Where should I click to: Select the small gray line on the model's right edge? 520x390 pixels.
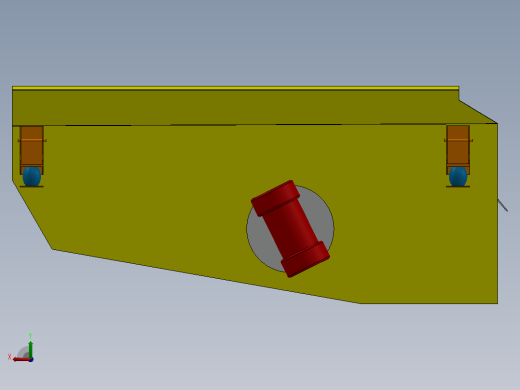tap(503, 205)
